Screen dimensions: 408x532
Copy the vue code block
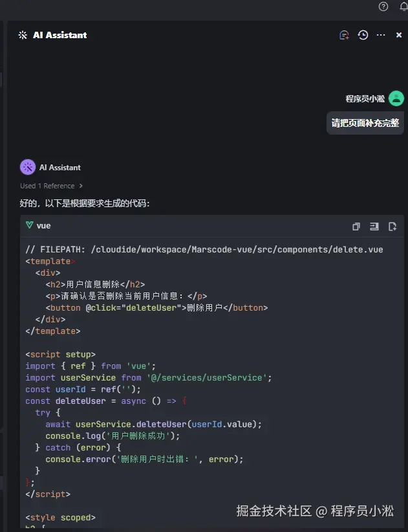pyautogui.click(x=356, y=227)
